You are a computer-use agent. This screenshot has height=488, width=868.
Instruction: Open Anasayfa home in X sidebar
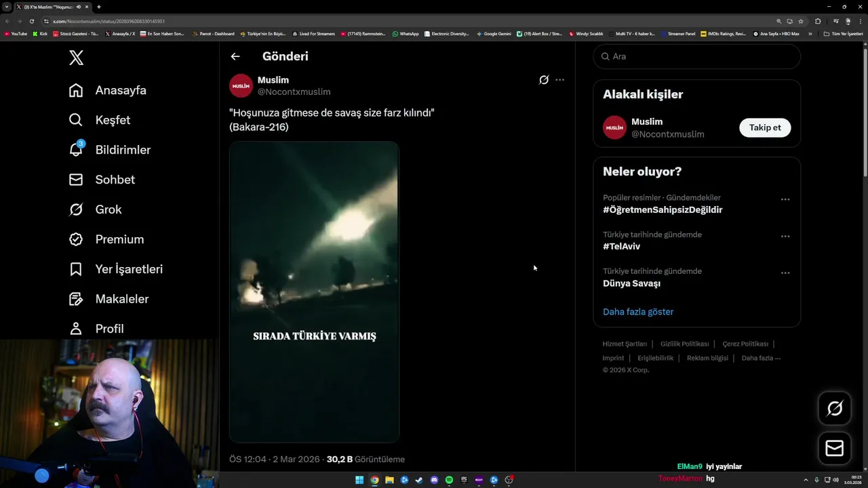point(108,90)
